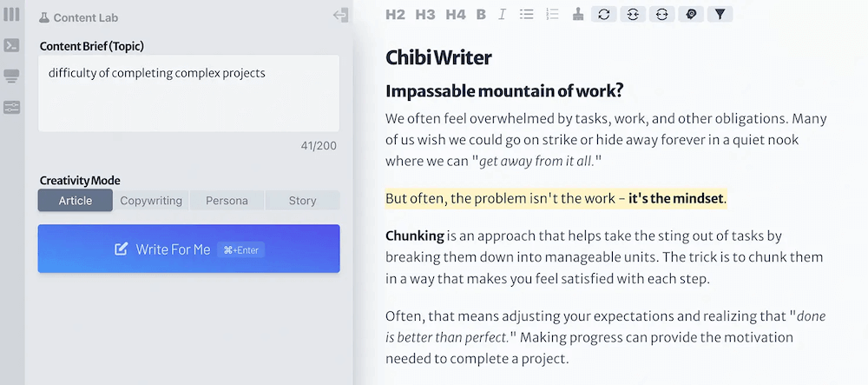This screenshot has height=385, width=868.
Task: Click the inward arrows shorten icon
Action: [633, 14]
